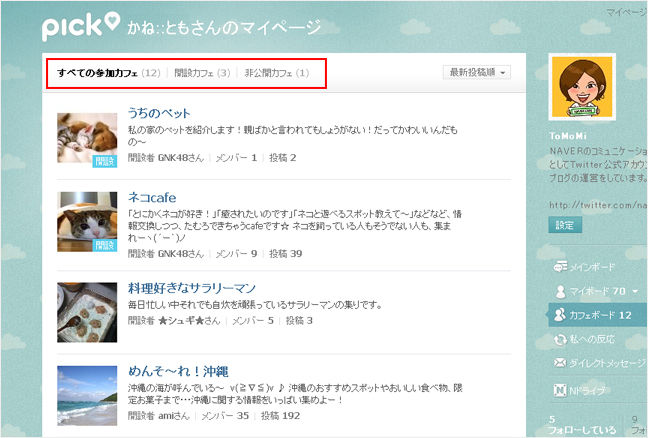Image resolution: width=648 pixels, height=438 pixels.
Task: Click the pick logo in the header
Action: tap(81, 26)
